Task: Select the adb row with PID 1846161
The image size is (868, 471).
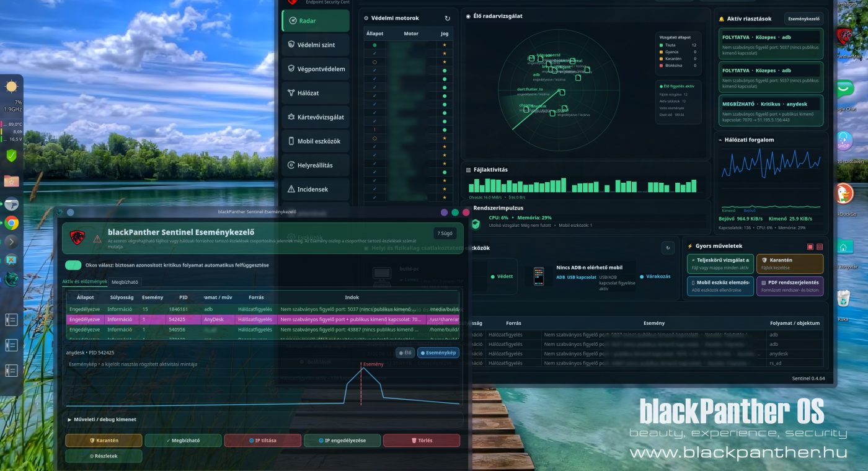Action: [263, 309]
